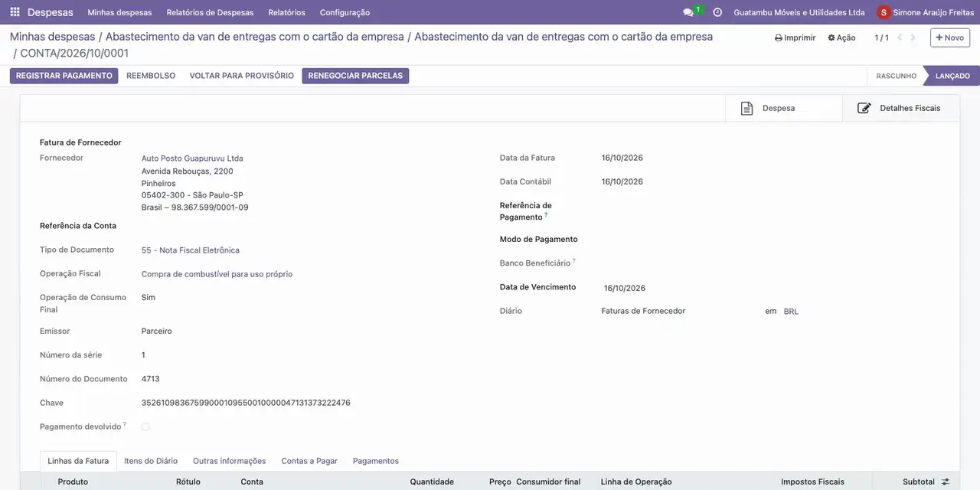Click the Imprimir print button
The image size is (980, 490).
pyautogui.click(x=795, y=38)
